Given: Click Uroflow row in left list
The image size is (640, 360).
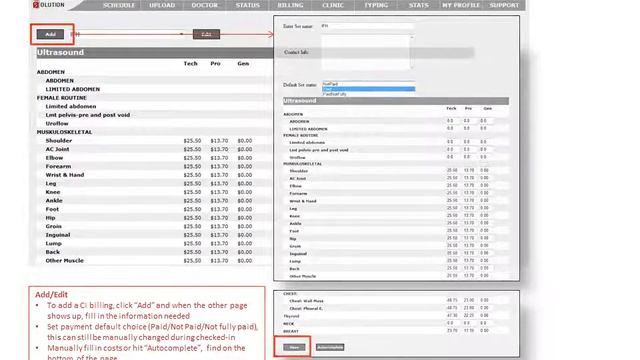Looking at the screenshot, I should 57,124.
